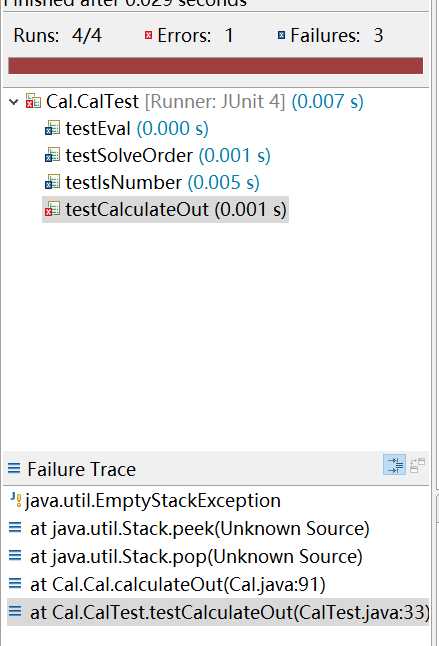Open CalTest.java line 33 trace entry

point(218,612)
